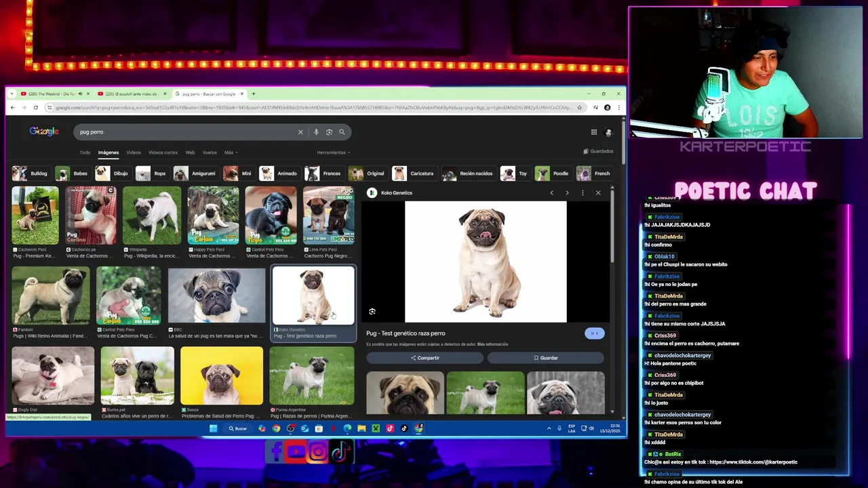
Task: Open the 'Más información' copyright link
Action: point(492,344)
